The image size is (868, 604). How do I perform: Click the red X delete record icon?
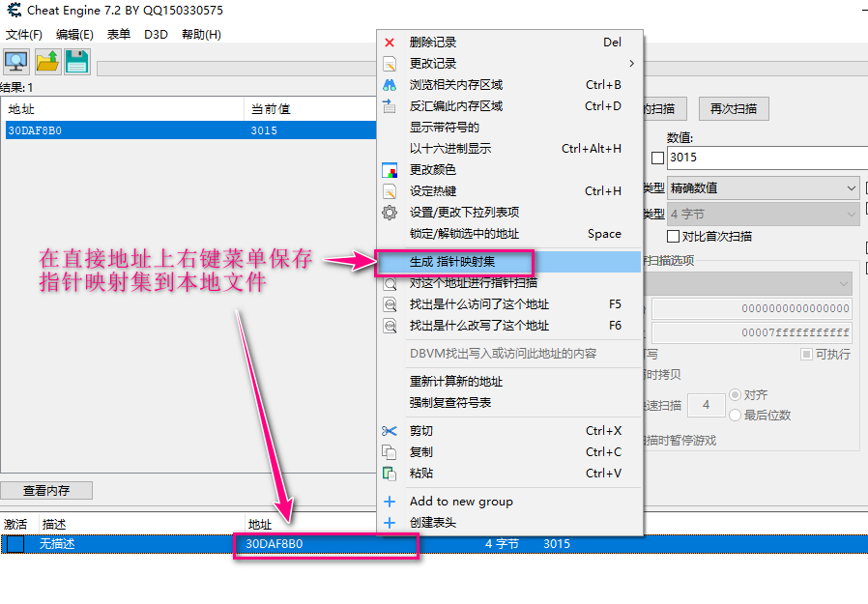coord(390,43)
